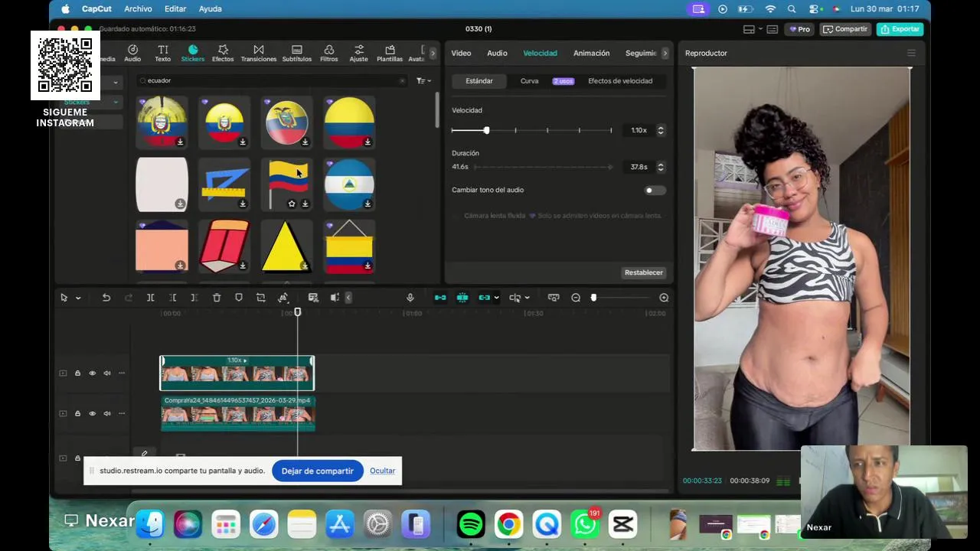Mute the top video track
The image size is (980, 551).
(107, 373)
